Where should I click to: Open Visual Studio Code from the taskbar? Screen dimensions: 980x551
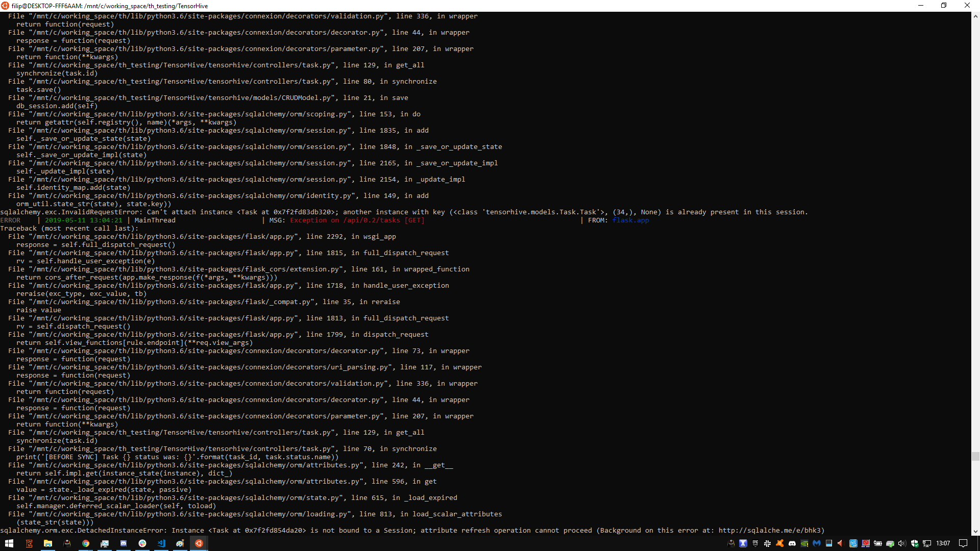coord(161,543)
